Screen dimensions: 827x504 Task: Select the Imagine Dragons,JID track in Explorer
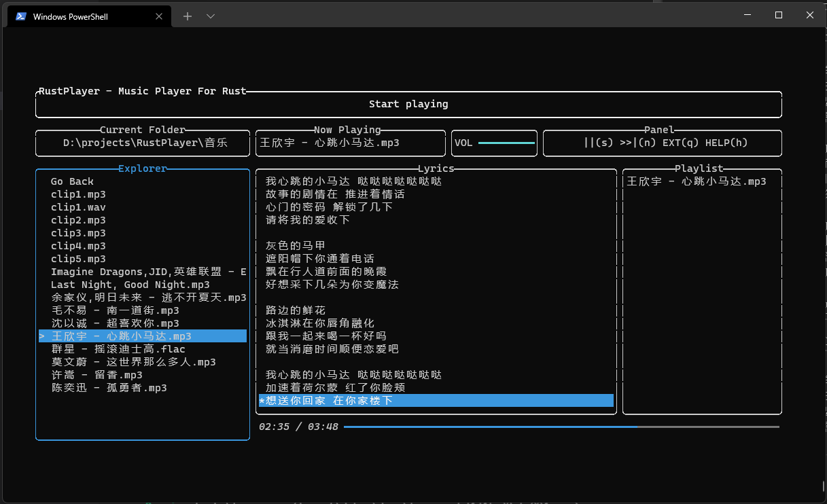(x=148, y=272)
